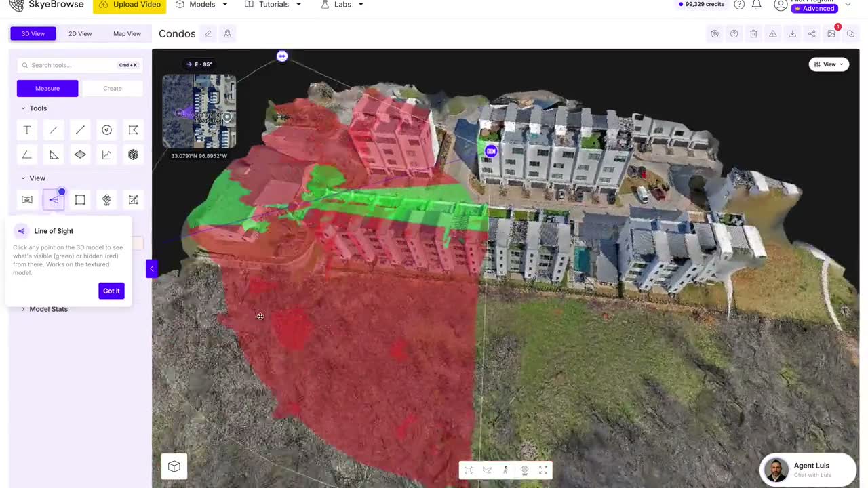Open the 360 orbit view tool
The width and height of the screenshot is (868, 488).
[x=106, y=199]
